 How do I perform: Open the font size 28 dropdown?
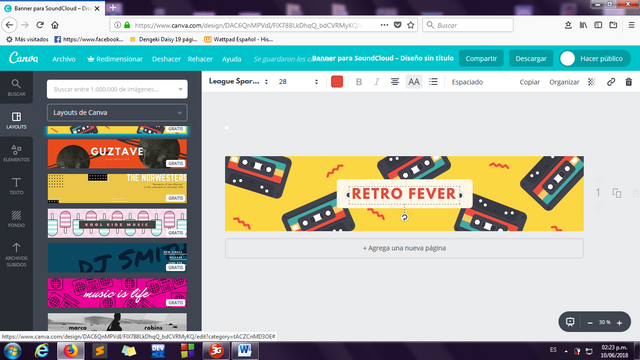tap(298, 82)
